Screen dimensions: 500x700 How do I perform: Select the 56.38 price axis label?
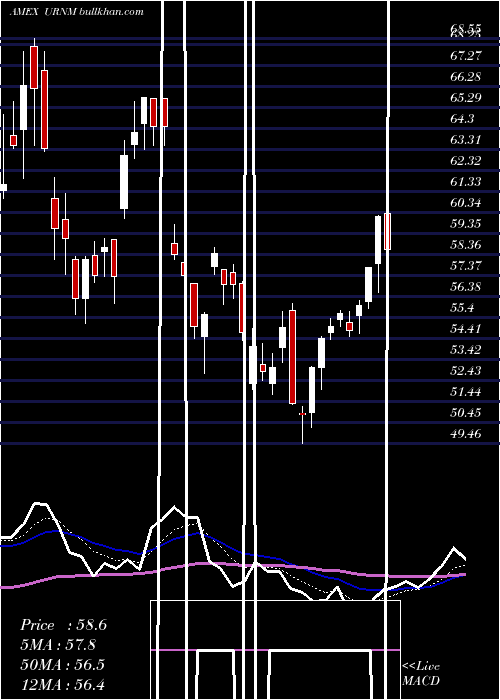click(466, 286)
